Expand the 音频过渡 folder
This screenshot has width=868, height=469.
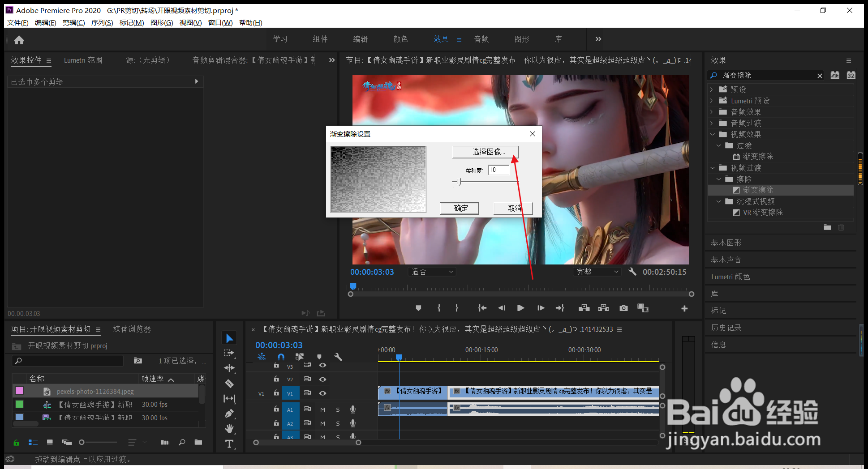pos(712,123)
